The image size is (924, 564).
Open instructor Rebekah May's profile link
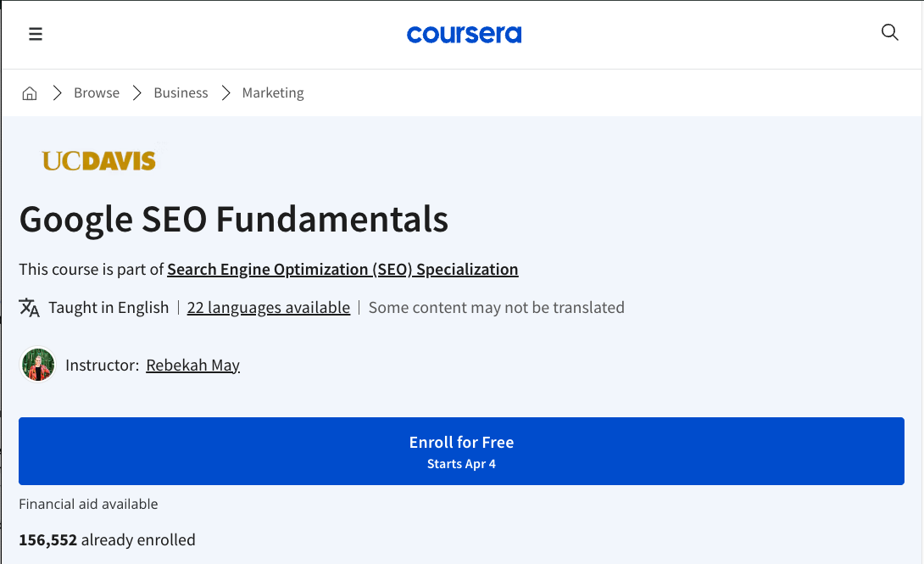pyautogui.click(x=192, y=366)
